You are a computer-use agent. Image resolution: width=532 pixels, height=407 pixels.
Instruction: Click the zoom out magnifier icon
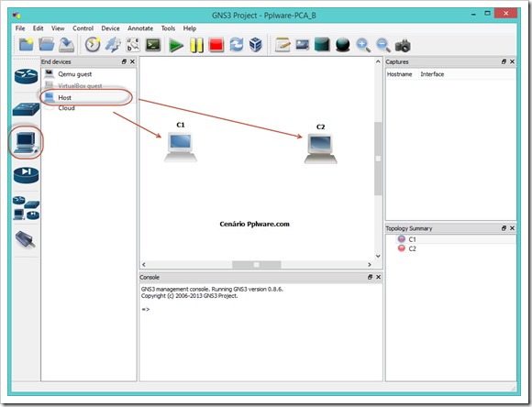[x=383, y=45]
